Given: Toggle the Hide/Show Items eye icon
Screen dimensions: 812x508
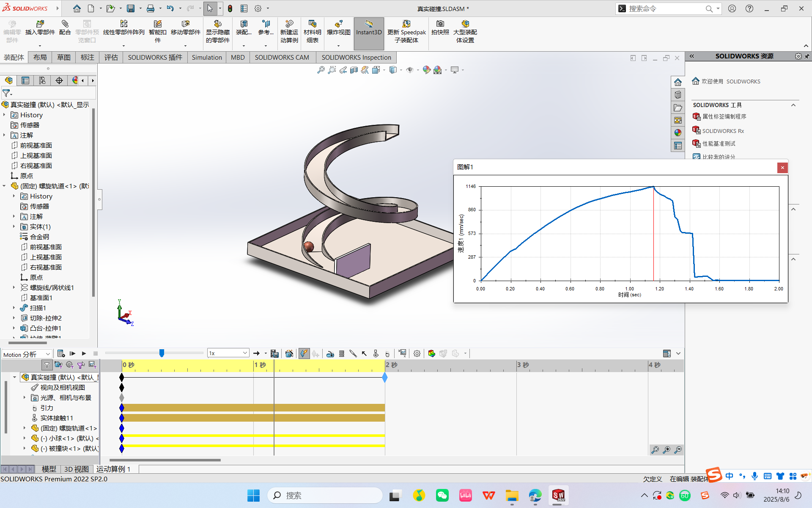Looking at the screenshot, I should [x=409, y=70].
